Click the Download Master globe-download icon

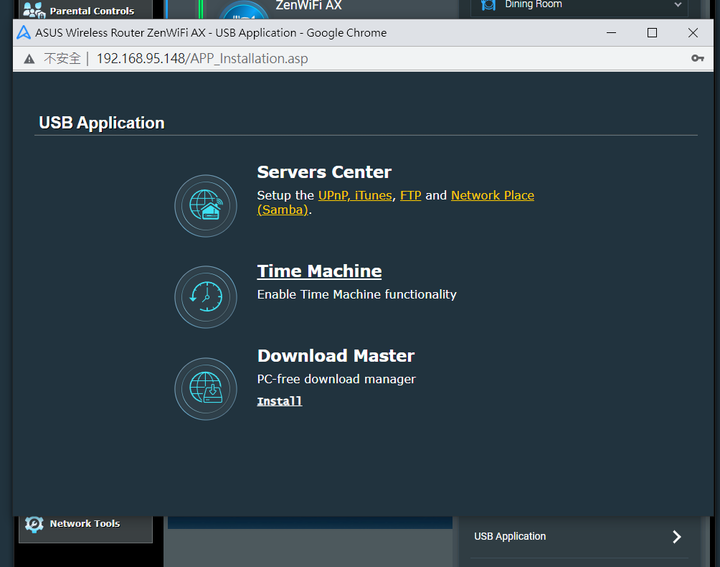[206, 389]
